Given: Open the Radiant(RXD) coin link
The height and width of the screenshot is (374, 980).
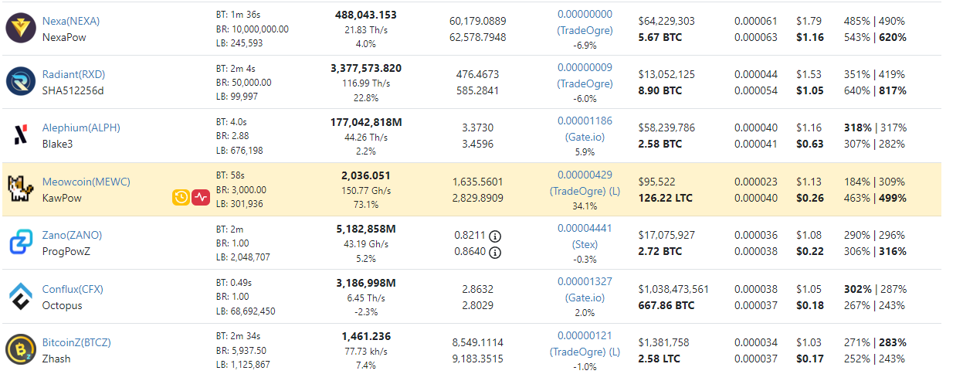Looking at the screenshot, I should tap(73, 74).
